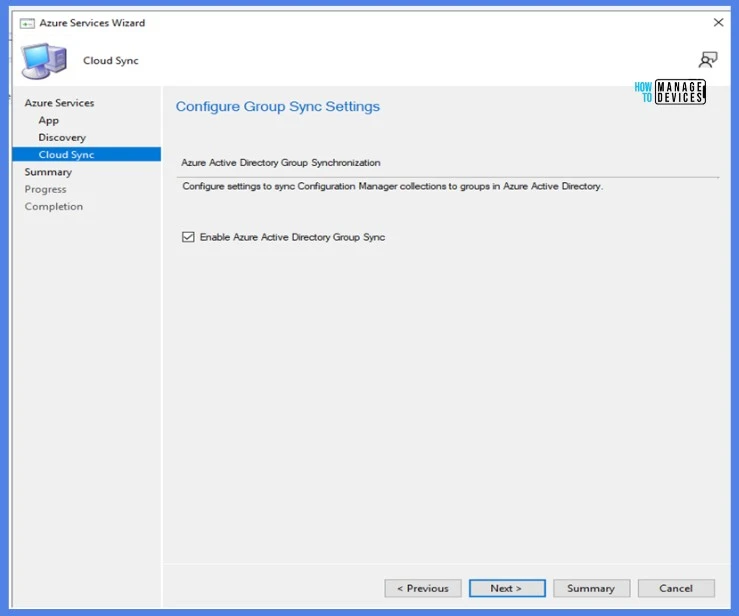Jump to Summary step in sidebar

tap(48, 172)
